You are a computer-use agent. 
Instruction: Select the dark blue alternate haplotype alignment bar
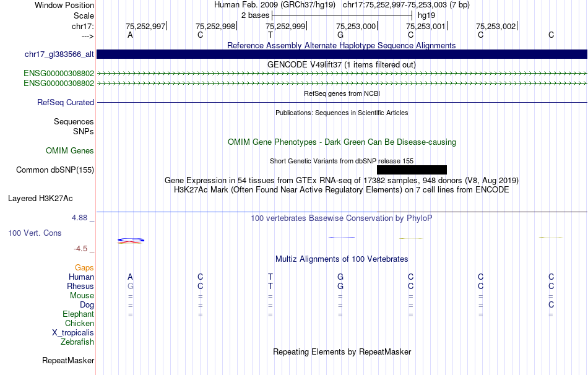[342, 54]
